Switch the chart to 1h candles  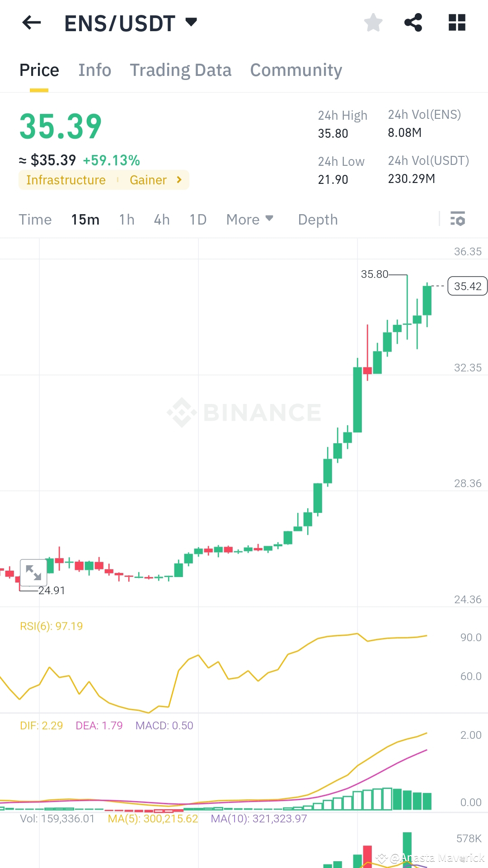[127, 220]
